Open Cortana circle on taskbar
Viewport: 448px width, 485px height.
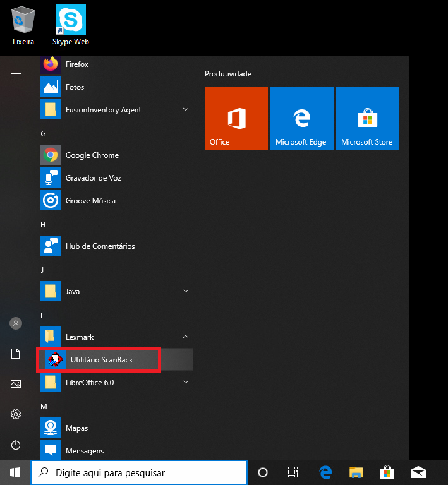coord(263,472)
